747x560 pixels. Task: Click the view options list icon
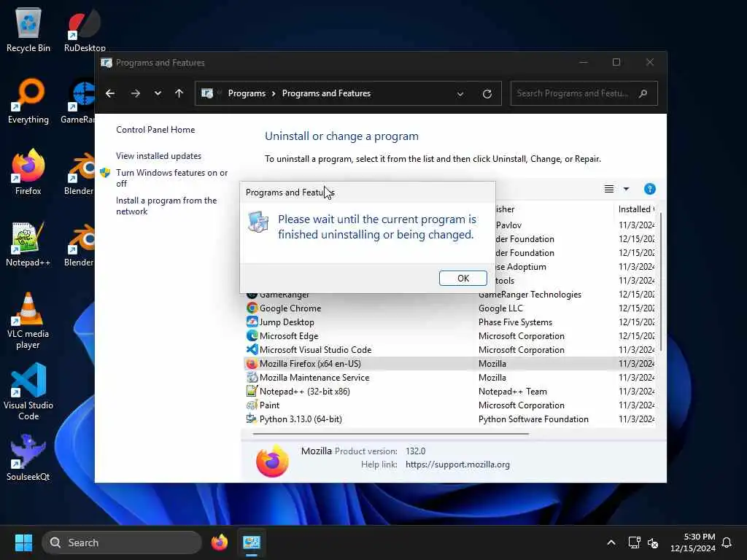[609, 189]
